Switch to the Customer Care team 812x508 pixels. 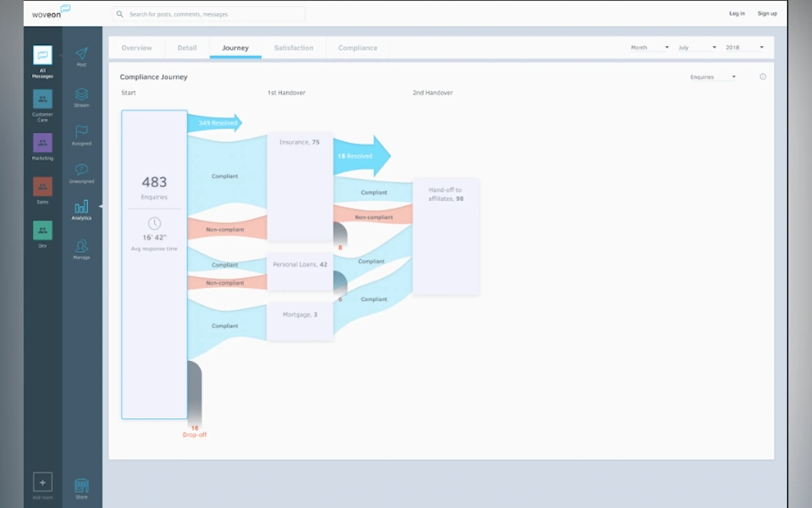[43, 99]
